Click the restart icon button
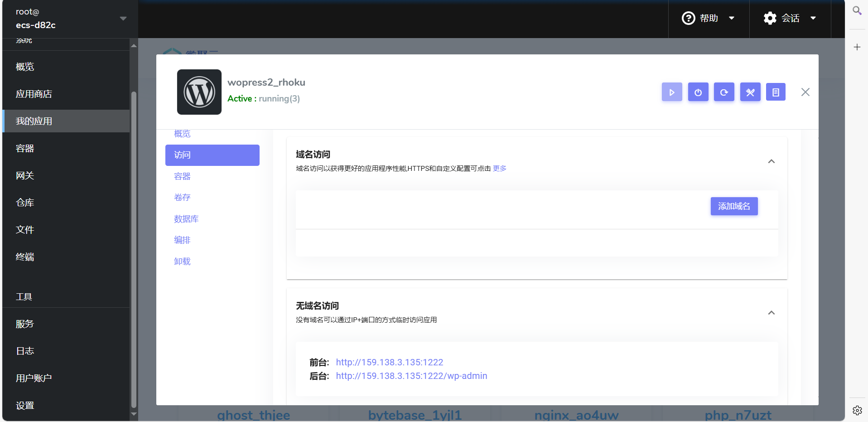The image size is (868, 422). pyautogui.click(x=724, y=92)
